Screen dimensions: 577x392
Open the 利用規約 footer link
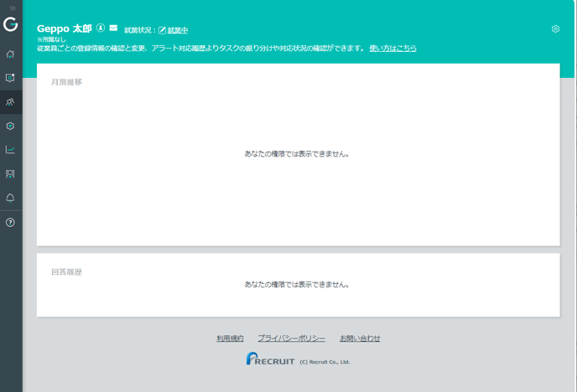[x=230, y=338]
